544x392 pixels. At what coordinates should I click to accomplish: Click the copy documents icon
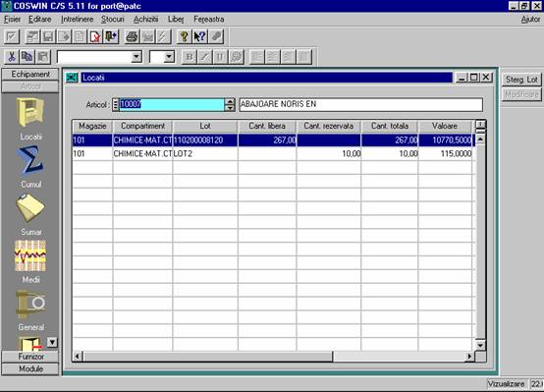27,57
